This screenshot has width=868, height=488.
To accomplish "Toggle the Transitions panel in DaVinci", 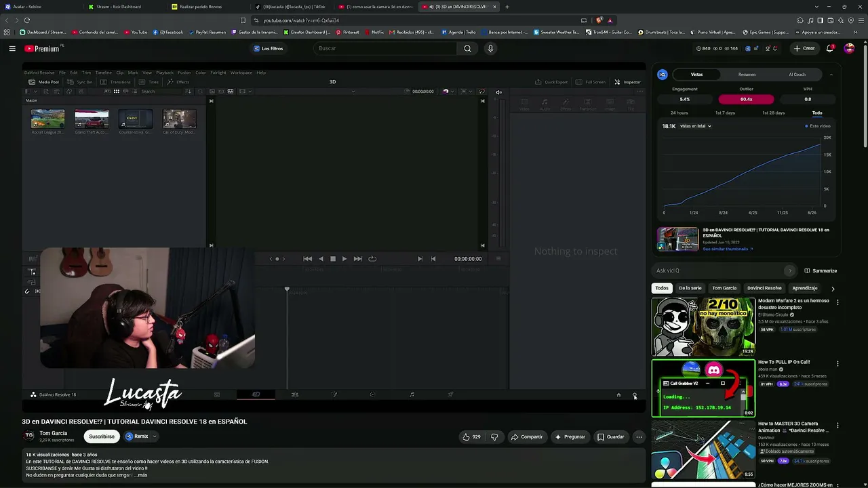I will [115, 82].
